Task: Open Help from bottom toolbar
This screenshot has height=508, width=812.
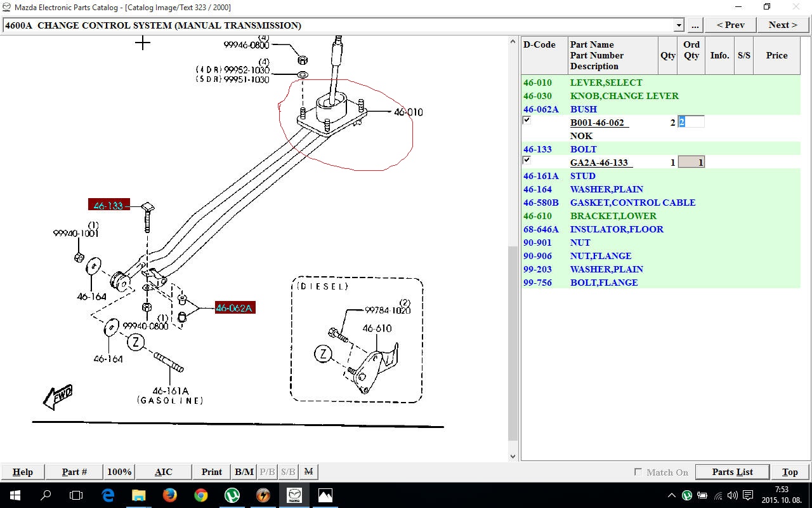Action: pos(23,472)
